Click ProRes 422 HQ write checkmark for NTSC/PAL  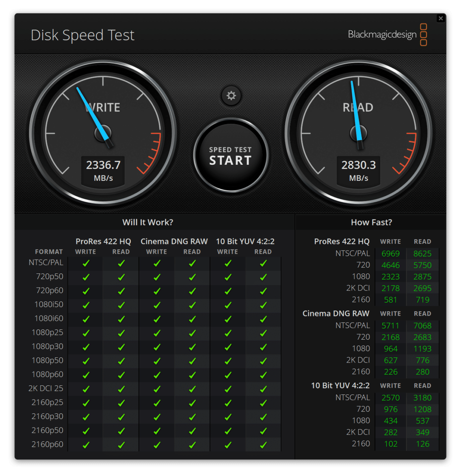click(x=86, y=263)
